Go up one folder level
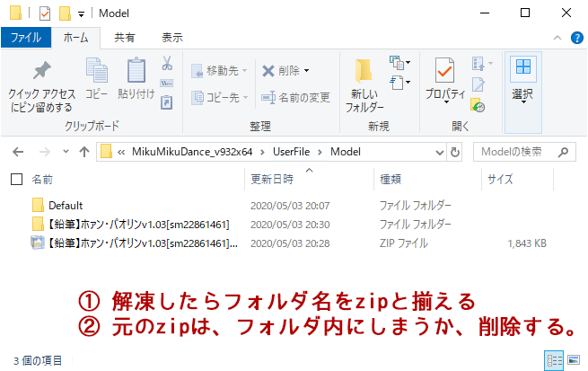Screen dimensions: 588x371 pos(84,151)
